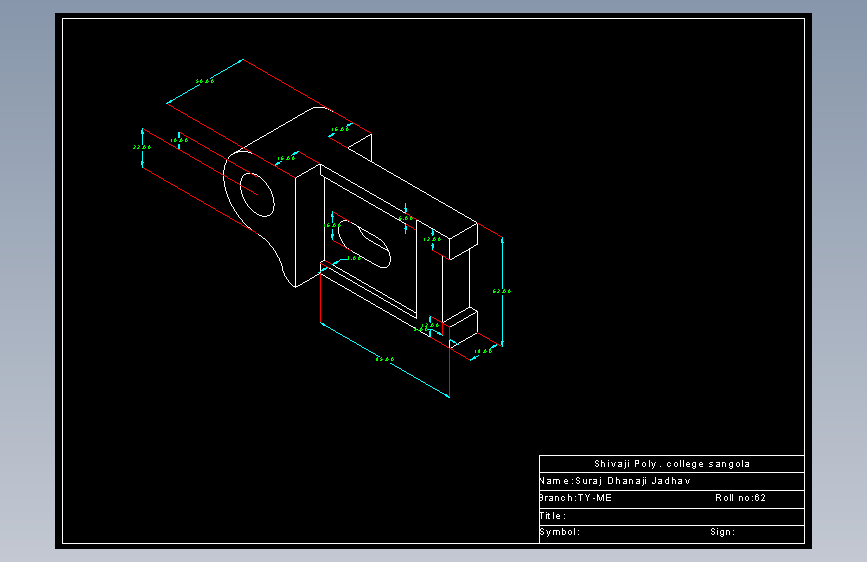Click the 'Shivaji Poly. college sangola' heading text
Viewport: 867px width, 562px height.
coord(672,464)
